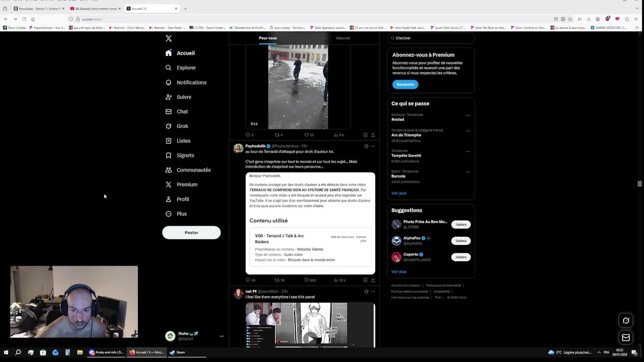
Task: Open a new browser tab
Action: point(185,9)
